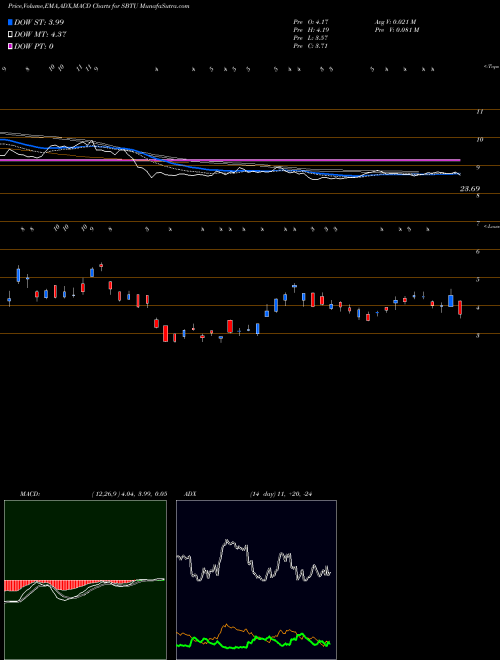The height and width of the screenshot is (660, 500).
Task: Click the price axis label 4
Action: tap(478, 308)
